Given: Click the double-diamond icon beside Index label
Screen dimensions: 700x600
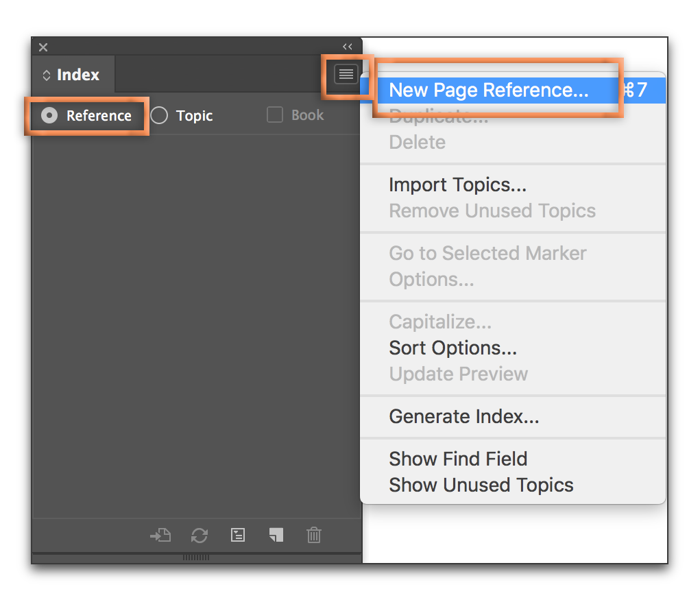Looking at the screenshot, I should click(47, 74).
